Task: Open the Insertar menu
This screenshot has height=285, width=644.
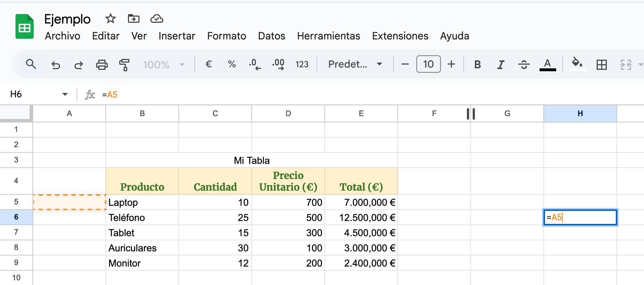Action: 177,36
